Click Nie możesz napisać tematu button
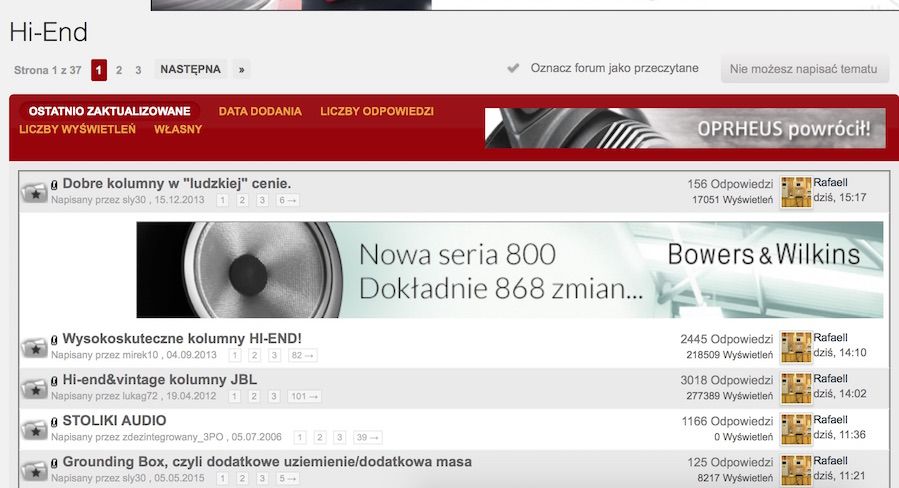This screenshot has height=488, width=899. pyautogui.click(x=803, y=69)
